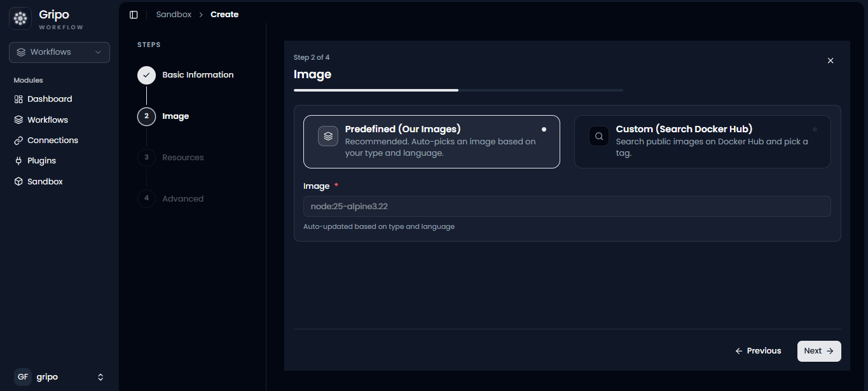Open Sandbox module
This screenshot has height=391, width=868.
45,182
